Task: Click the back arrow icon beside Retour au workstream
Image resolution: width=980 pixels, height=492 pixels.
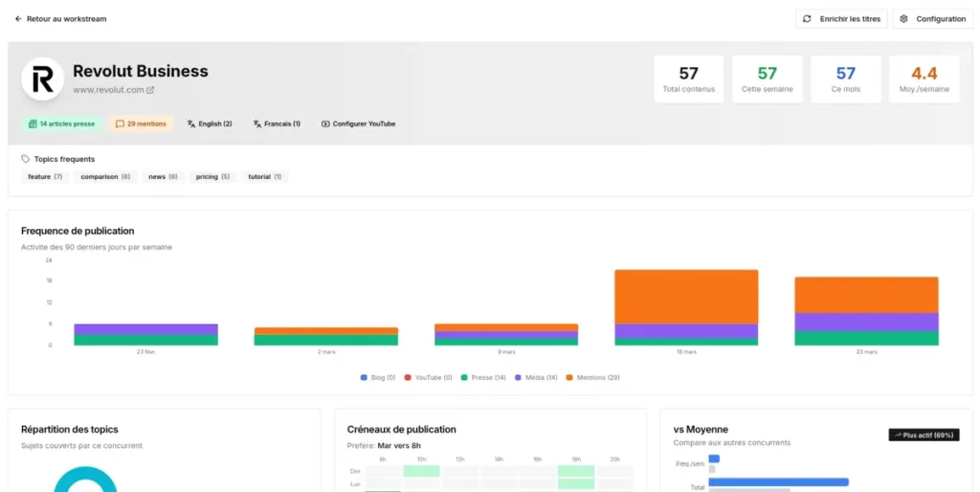Action: click(18, 19)
